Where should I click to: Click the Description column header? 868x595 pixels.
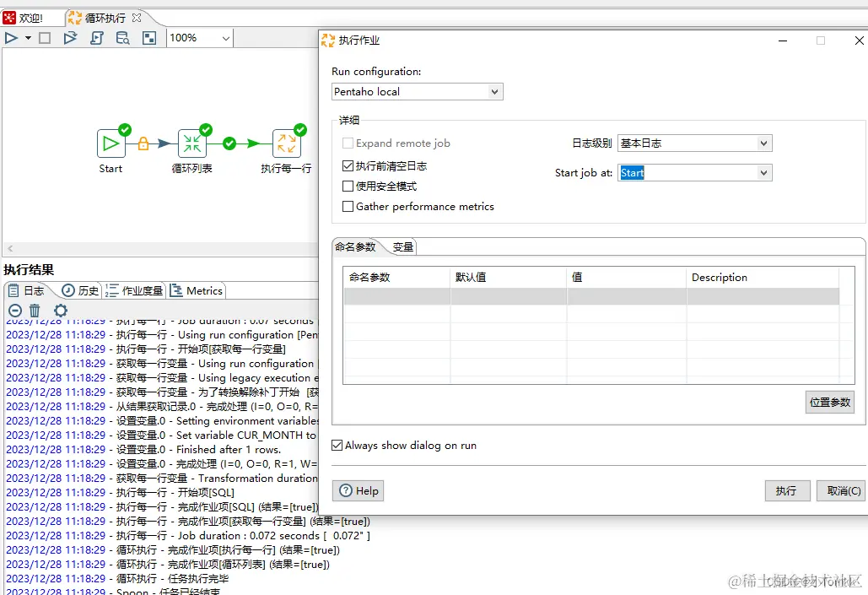click(x=763, y=278)
